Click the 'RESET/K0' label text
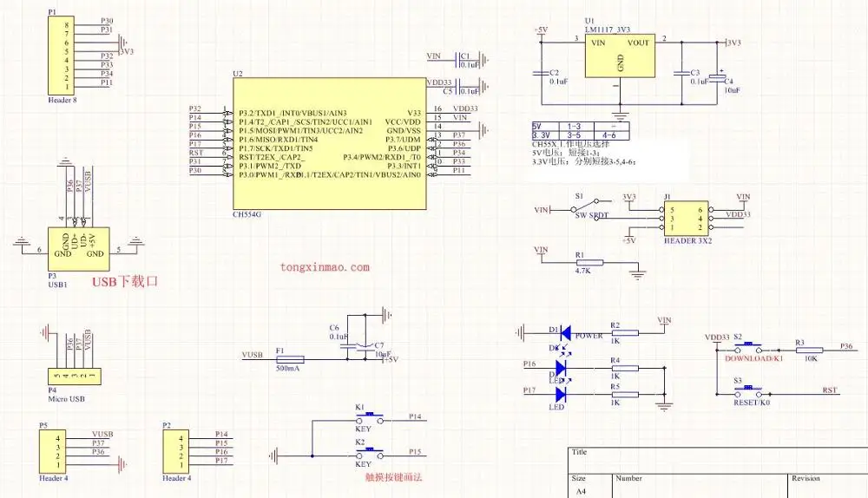 752,403
